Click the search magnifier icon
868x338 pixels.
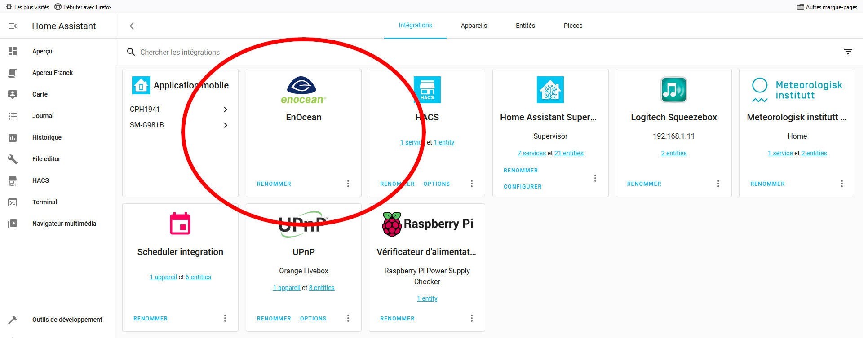click(131, 52)
